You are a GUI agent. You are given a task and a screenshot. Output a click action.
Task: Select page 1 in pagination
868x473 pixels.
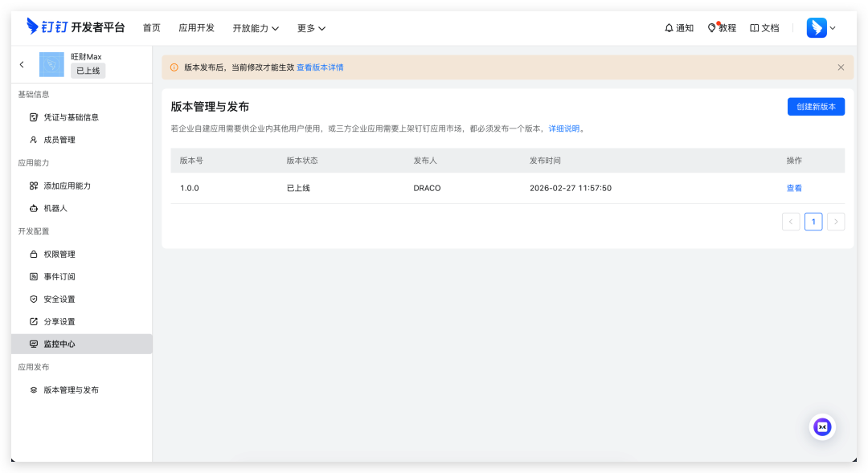coord(813,222)
